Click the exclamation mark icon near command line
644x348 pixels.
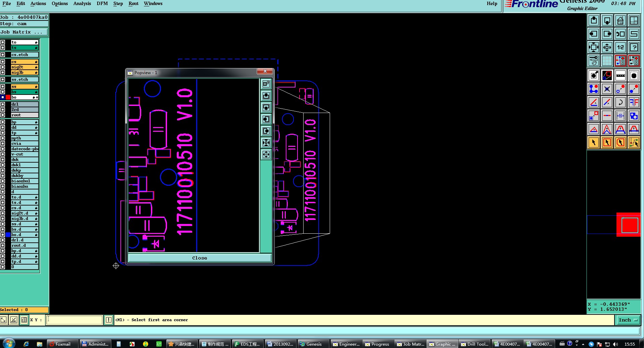click(109, 320)
